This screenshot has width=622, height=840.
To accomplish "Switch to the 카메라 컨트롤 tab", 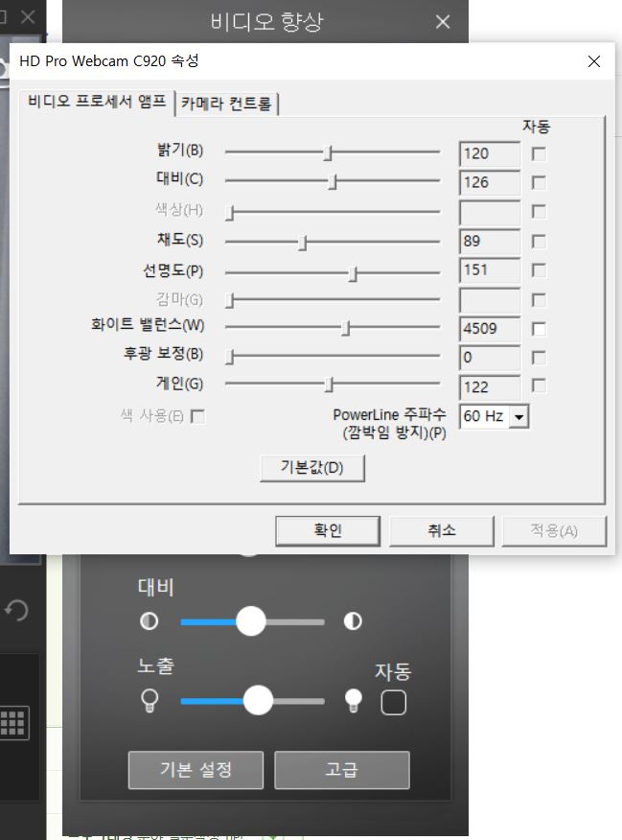I will [226, 104].
